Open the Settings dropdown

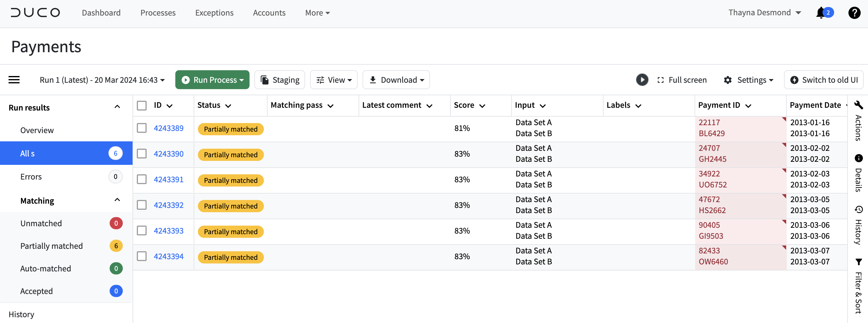click(748, 80)
